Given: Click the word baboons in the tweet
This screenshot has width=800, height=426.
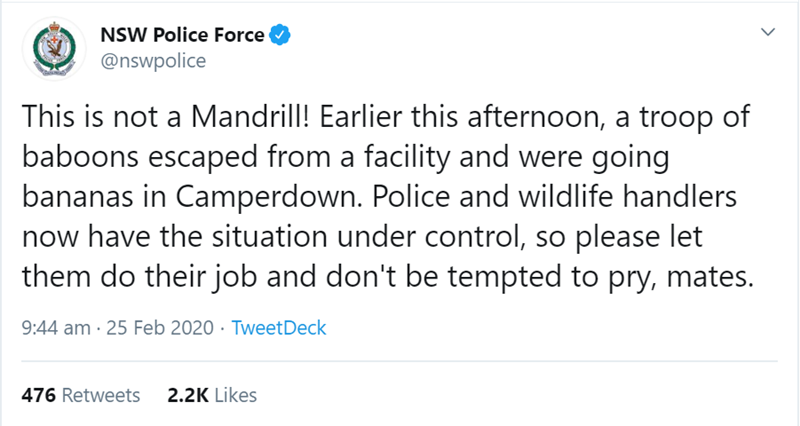Looking at the screenshot, I should click(86, 157).
